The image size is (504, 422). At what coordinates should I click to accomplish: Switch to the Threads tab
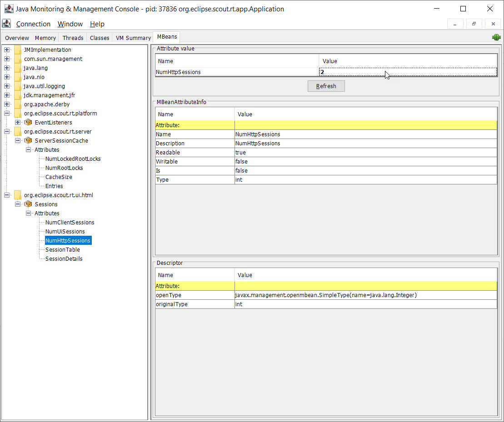(73, 38)
